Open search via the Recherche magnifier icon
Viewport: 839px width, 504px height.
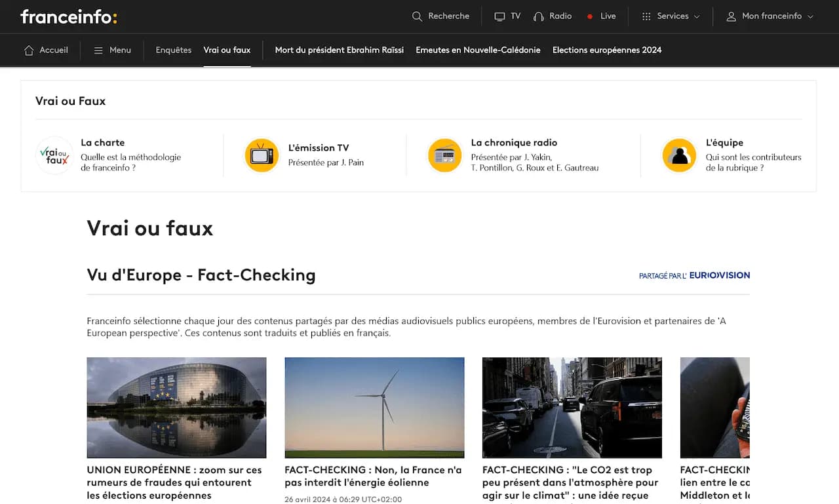(x=417, y=16)
